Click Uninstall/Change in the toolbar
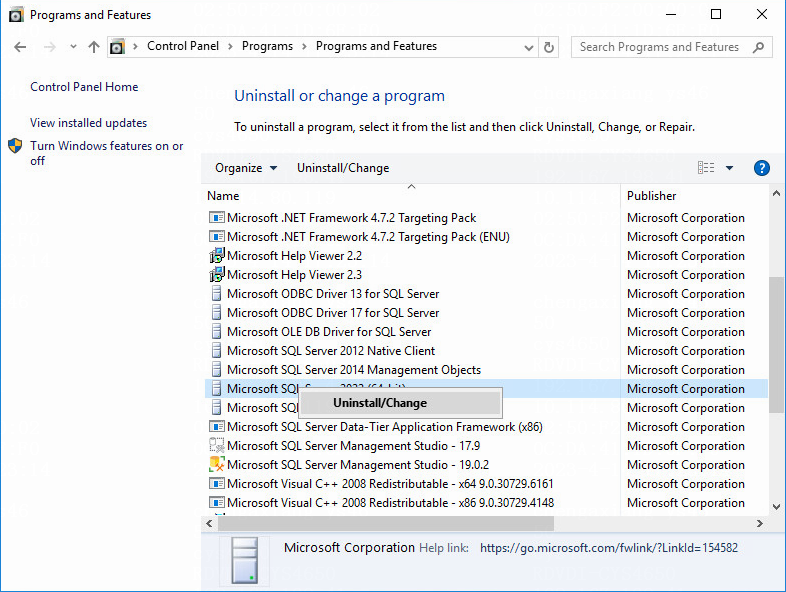The image size is (786, 592). tap(343, 168)
